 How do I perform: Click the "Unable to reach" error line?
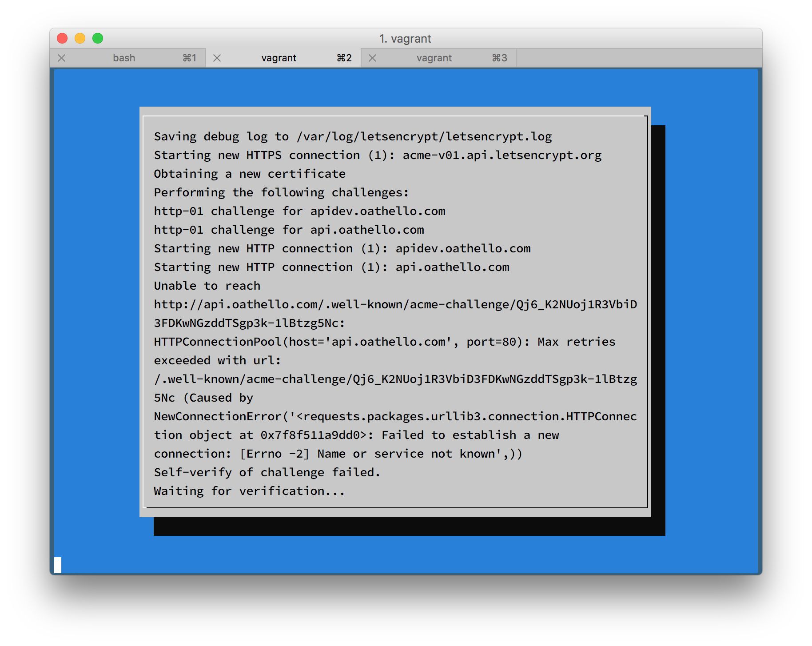(207, 286)
